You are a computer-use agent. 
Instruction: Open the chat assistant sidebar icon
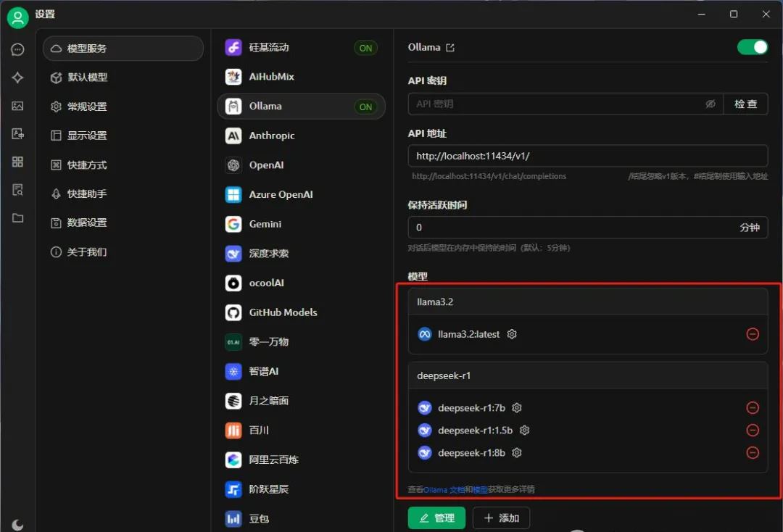click(x=17, y=49)
